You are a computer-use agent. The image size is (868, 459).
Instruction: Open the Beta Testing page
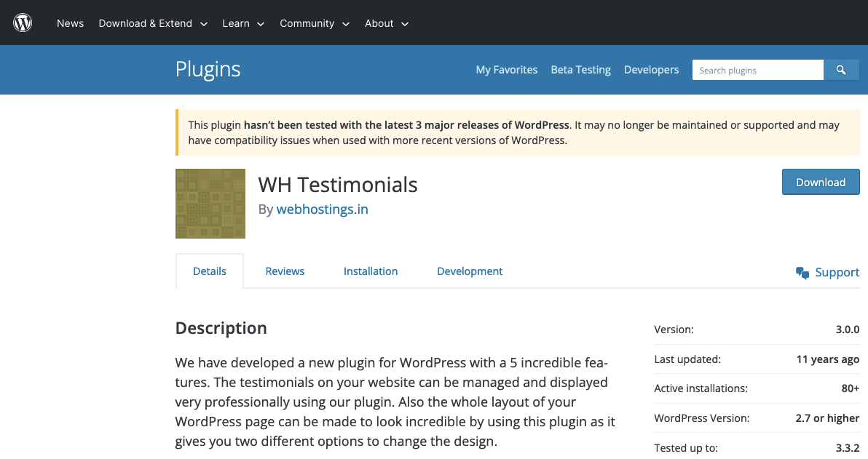[x=580, y=70]
